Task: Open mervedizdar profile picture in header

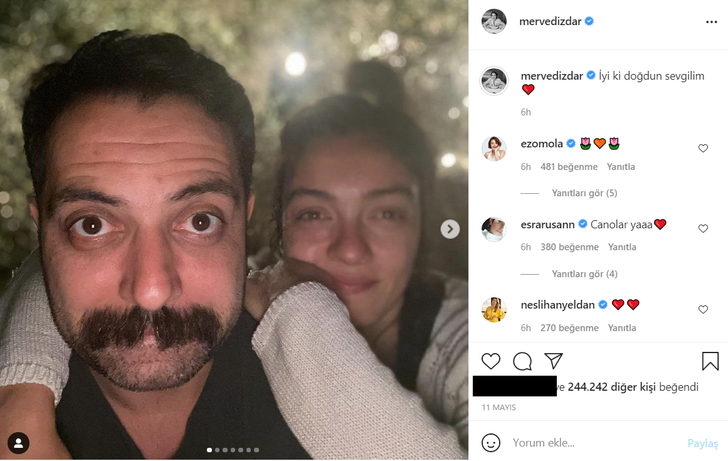Action: click(494, 21)
